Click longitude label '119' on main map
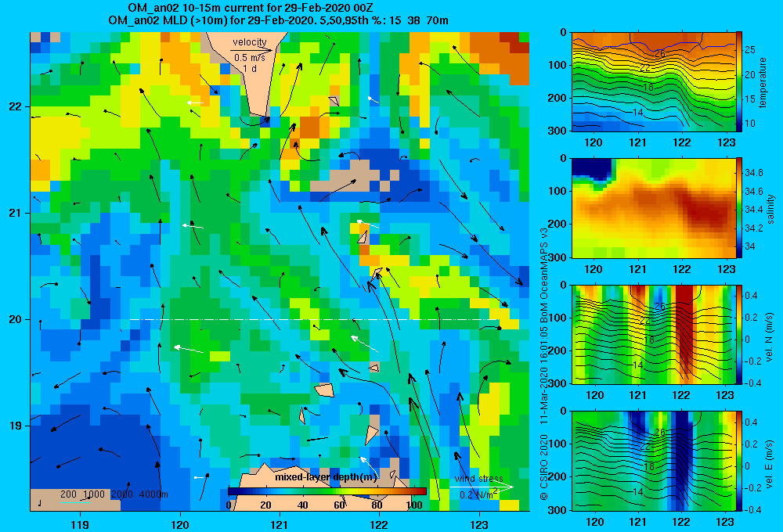 80,524
